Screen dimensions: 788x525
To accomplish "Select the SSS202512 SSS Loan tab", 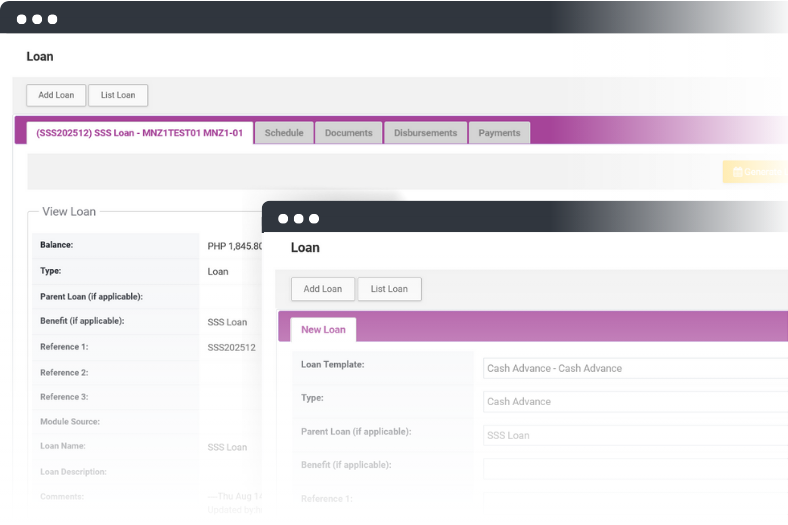I will click(139, 133).
